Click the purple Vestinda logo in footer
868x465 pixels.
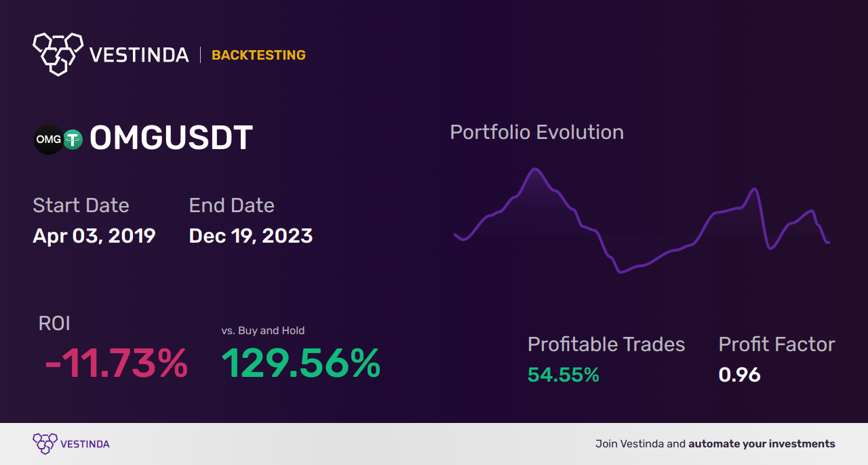(45, 444)
